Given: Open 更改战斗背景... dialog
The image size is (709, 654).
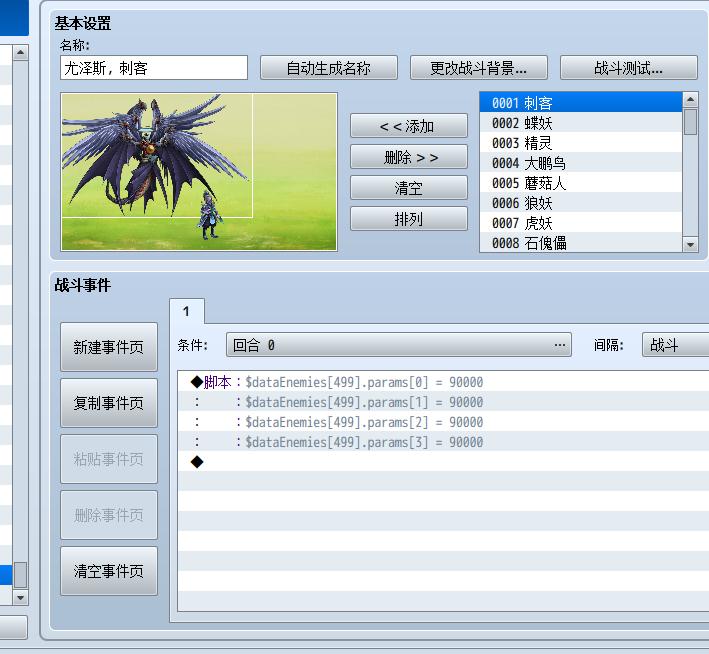Looking at the screenshot, I should coord(478,68).
